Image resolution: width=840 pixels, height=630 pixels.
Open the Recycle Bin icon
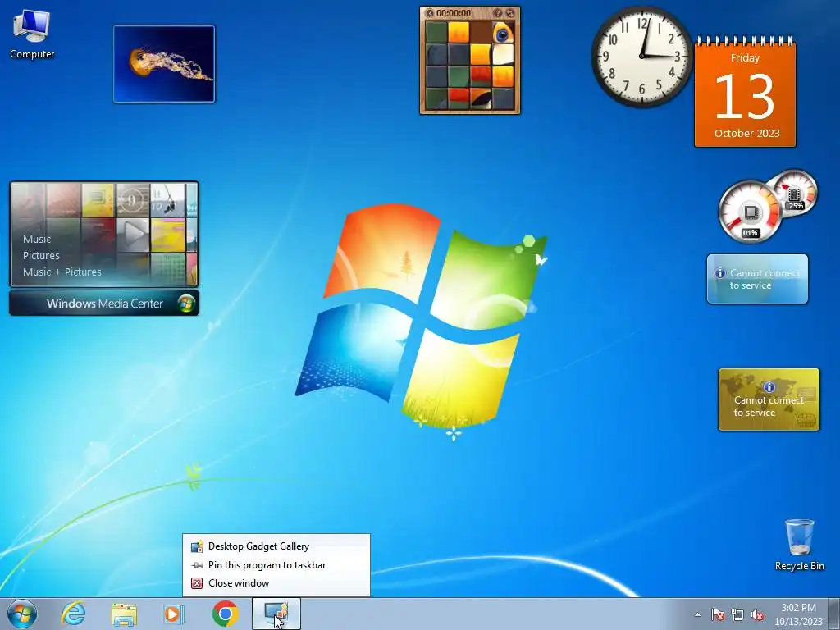[799, 545]
